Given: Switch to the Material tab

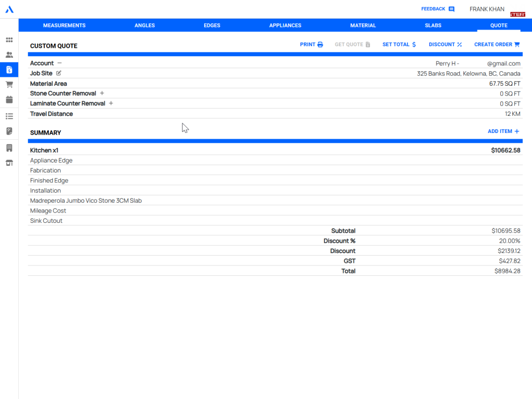Looking at the screenshot, I should (363, 25).
